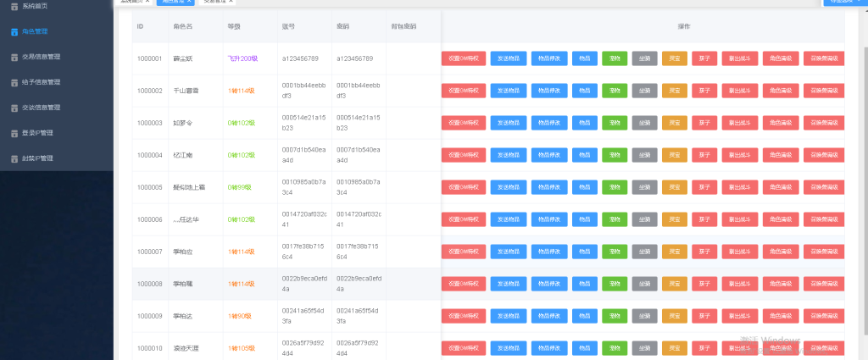This screenshot has height=360, width=868.
Task: Open 封禁IP管理 sidebar entry
Action: coord(37,158)
